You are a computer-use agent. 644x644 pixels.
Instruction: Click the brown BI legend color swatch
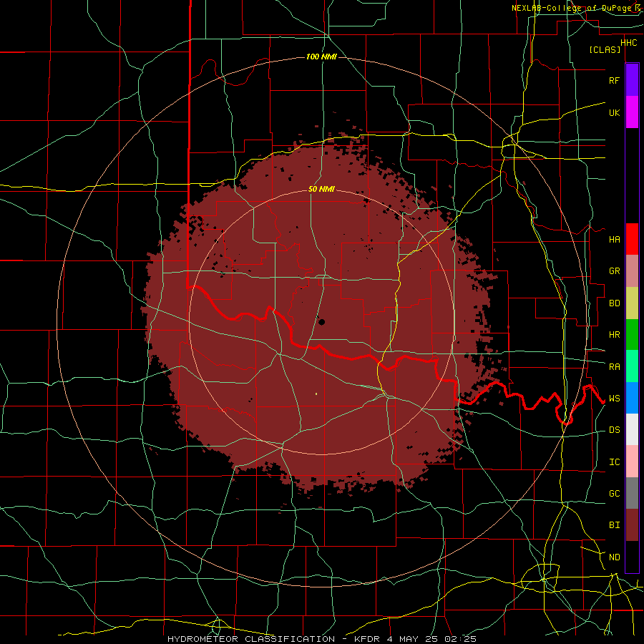pyautogui.click(x=632, y=525)
